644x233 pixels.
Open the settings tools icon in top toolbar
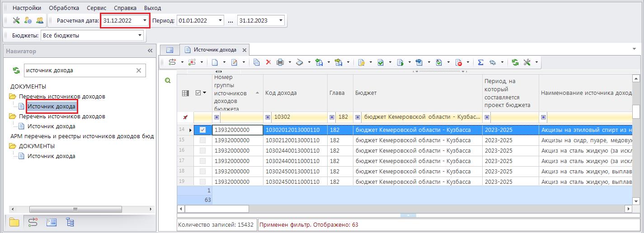(x=16, y=20)
